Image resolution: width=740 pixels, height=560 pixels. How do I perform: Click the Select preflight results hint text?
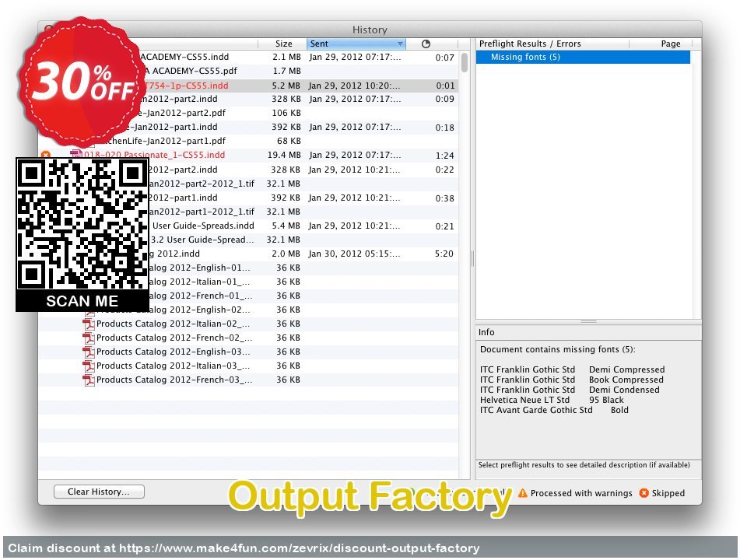coord(584,465)
